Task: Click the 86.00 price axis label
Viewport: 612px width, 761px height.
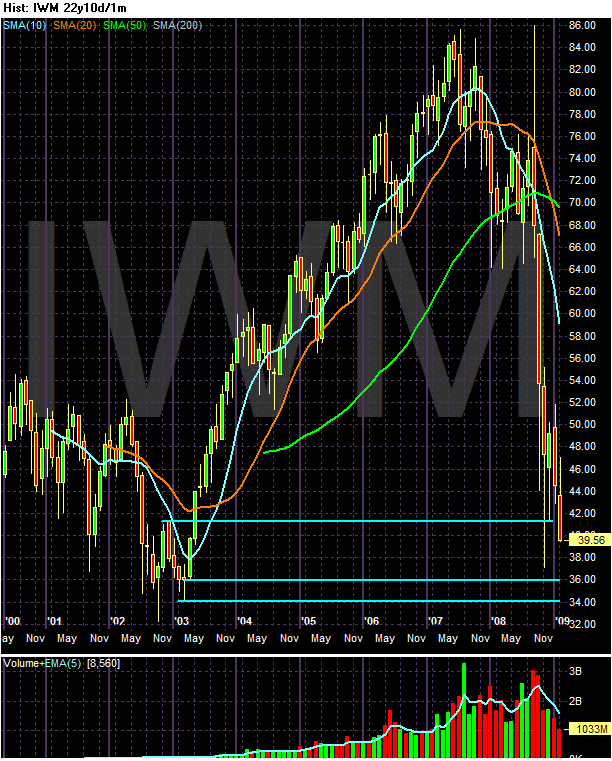Action: click(582, 25)
